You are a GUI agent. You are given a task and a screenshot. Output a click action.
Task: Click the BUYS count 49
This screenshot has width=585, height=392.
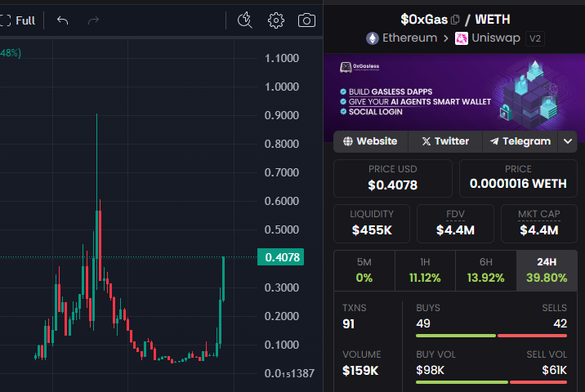pyautogui.click(x=423, y=323)
